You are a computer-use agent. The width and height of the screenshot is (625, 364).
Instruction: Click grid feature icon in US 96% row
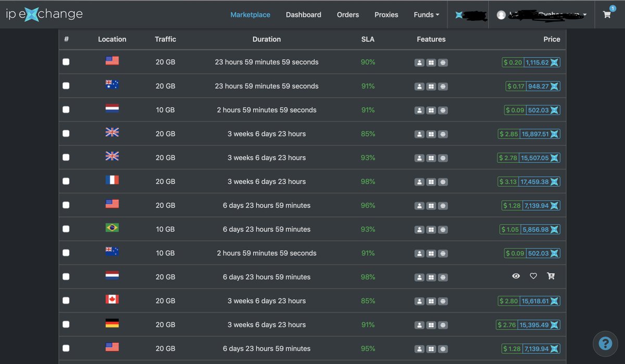431,206
